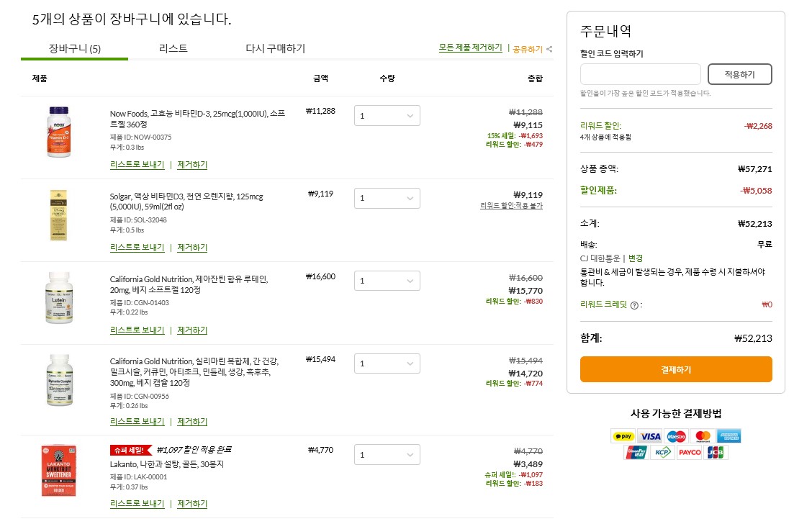Open quantity dropdown for Solgar 액상 비타민D3
812x524 pixels.
pyautogui.click(x=387, y=198)
